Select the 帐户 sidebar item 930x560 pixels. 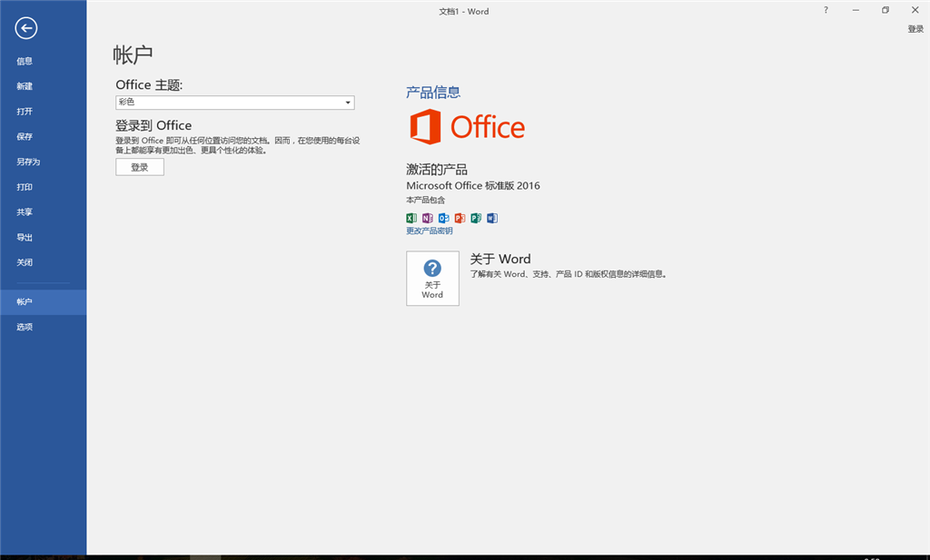pos(43,302)
